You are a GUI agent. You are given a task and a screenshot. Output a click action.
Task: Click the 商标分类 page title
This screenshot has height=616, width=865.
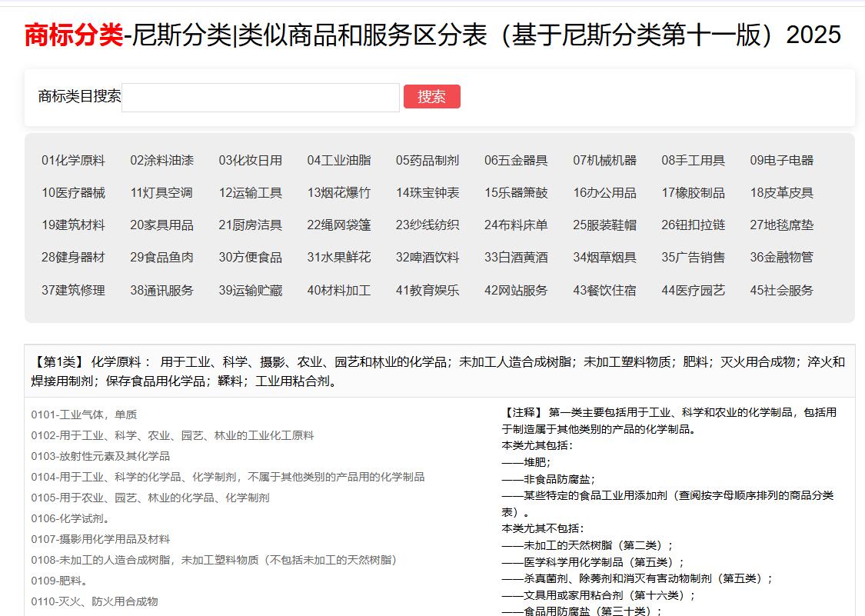click(71, 34)
